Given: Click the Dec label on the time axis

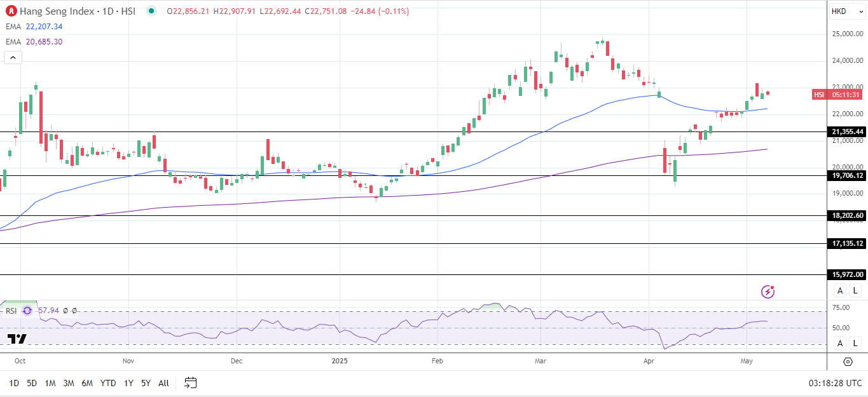Looking at the screenshot, I should point(237,361).
